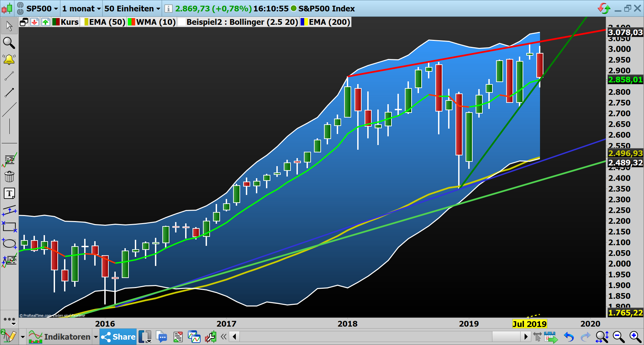Click the Share button

coord(117,337)
